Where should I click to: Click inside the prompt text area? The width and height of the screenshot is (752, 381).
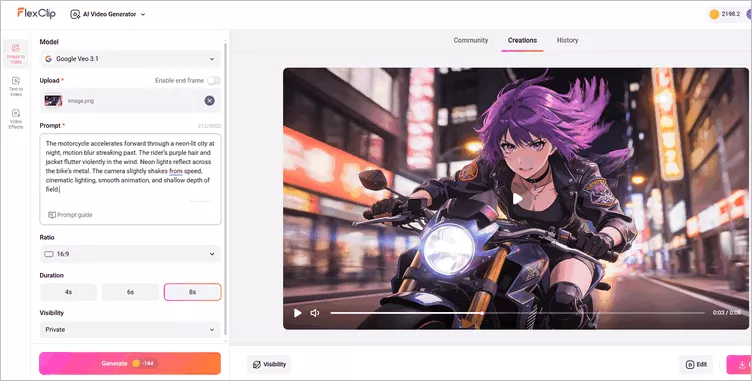coord(130,179)
